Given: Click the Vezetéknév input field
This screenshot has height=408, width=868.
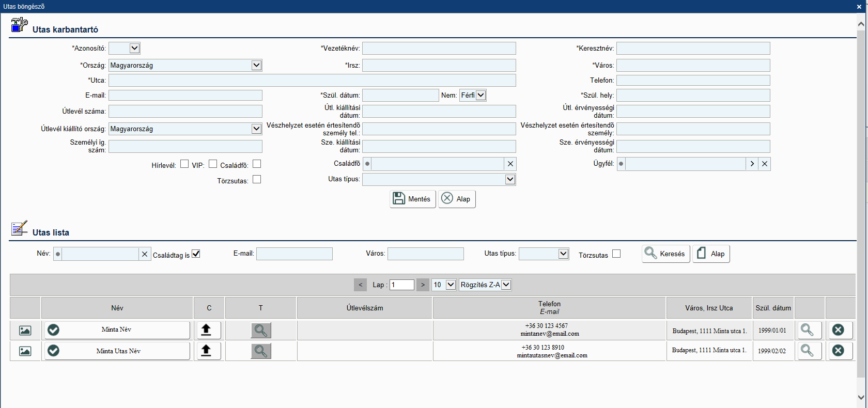Looking at the screenshot, I should coord(439,49).
